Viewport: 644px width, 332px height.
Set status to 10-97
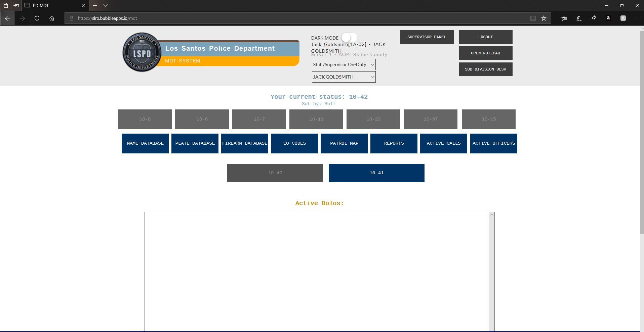431,119
